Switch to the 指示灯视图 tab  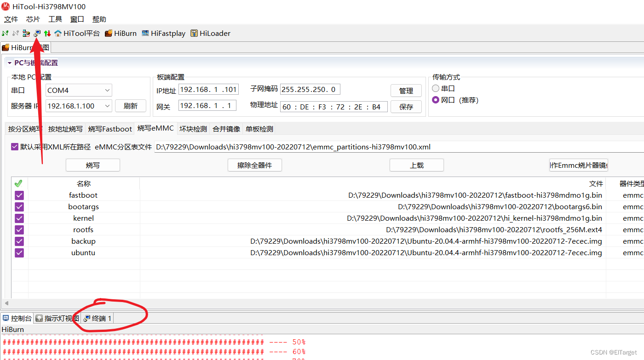pyautogui.click(x=57, y=318)
